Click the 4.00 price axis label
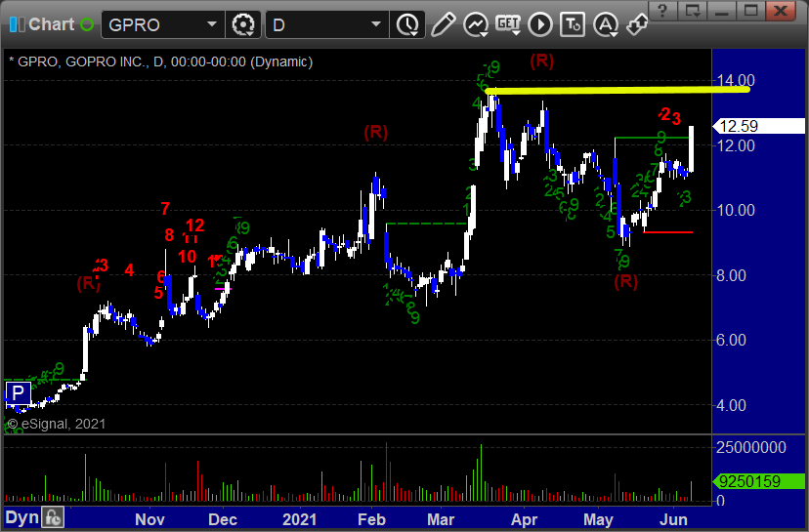The width and height of the screenshot is (809, 532). tap(731, 405)
